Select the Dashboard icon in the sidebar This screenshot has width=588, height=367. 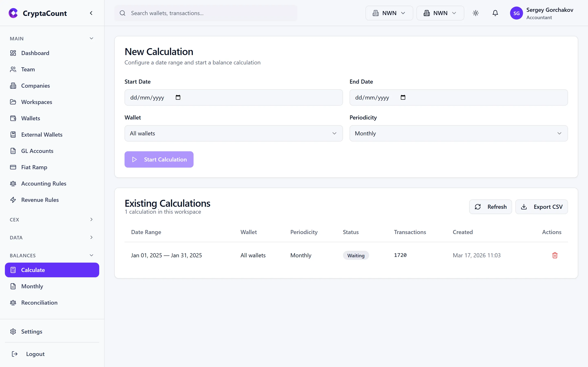click(x=13, y=53)
